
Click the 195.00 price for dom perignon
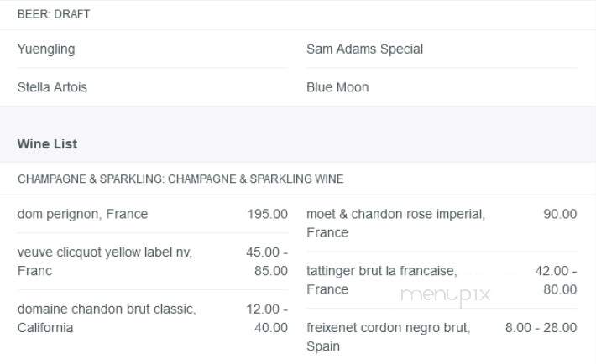267,214
